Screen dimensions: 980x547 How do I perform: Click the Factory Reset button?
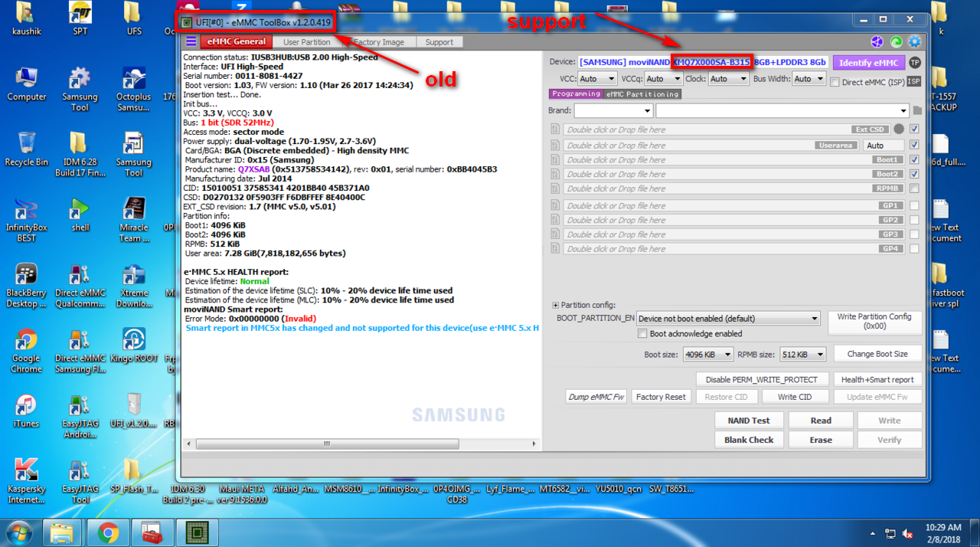coord(661,397)
